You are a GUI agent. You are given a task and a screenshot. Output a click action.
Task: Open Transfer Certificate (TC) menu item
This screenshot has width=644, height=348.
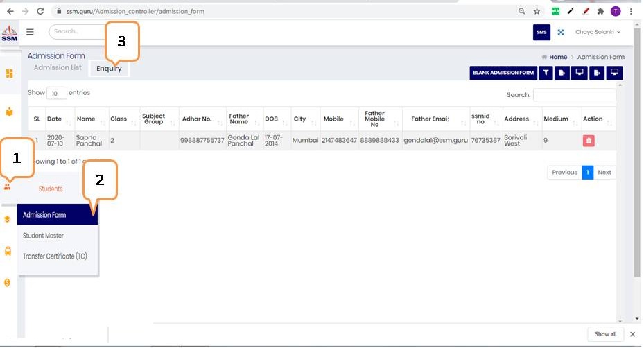point(55,256)
